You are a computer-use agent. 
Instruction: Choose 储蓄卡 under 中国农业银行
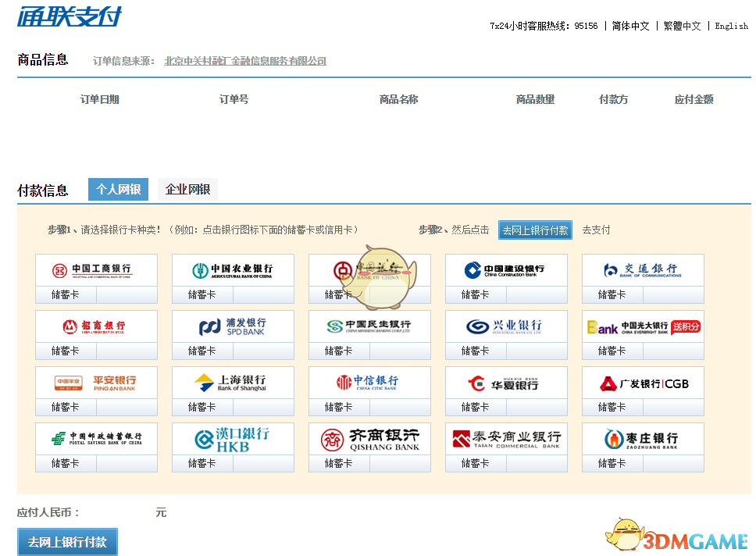click(x=202, y=294)
